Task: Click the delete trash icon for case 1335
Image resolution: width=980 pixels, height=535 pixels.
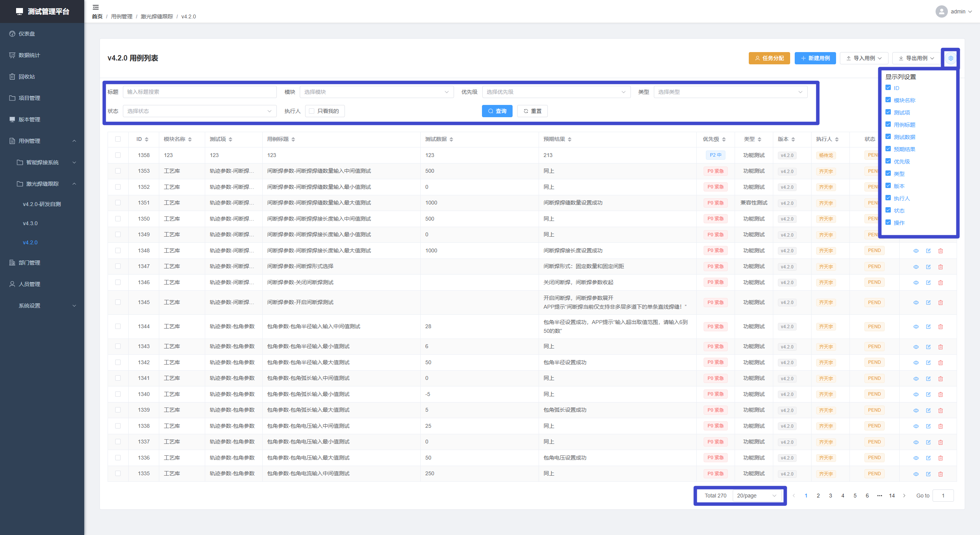Action: (940, 474)
